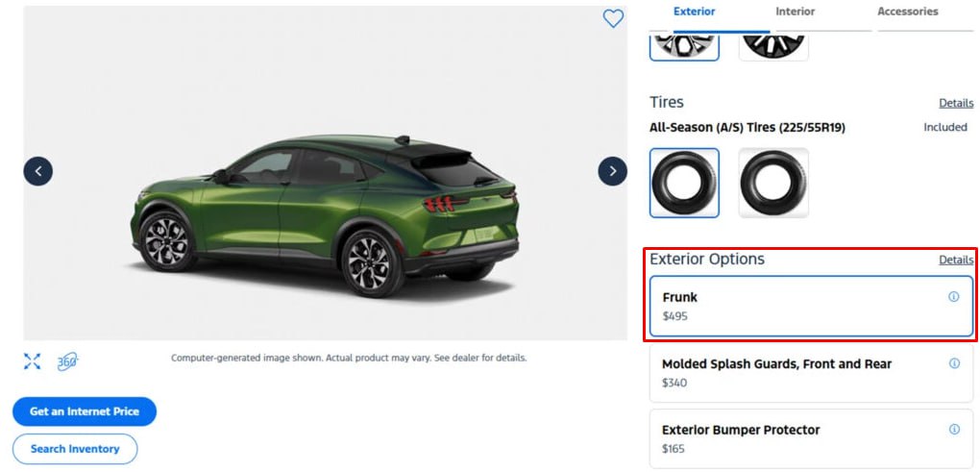Open Details link for Exterior Options

click(x=956, y=260)
